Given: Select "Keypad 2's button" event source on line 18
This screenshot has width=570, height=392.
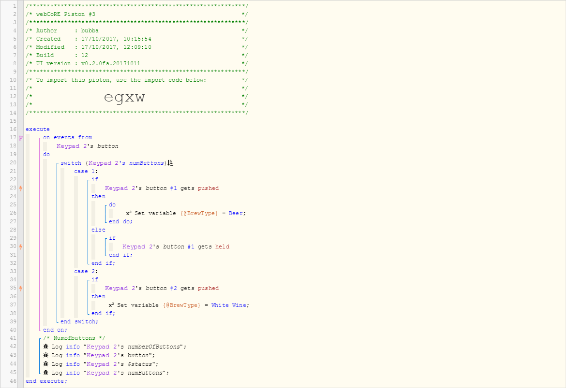Looking at the screenshot, I should point(87,146).
